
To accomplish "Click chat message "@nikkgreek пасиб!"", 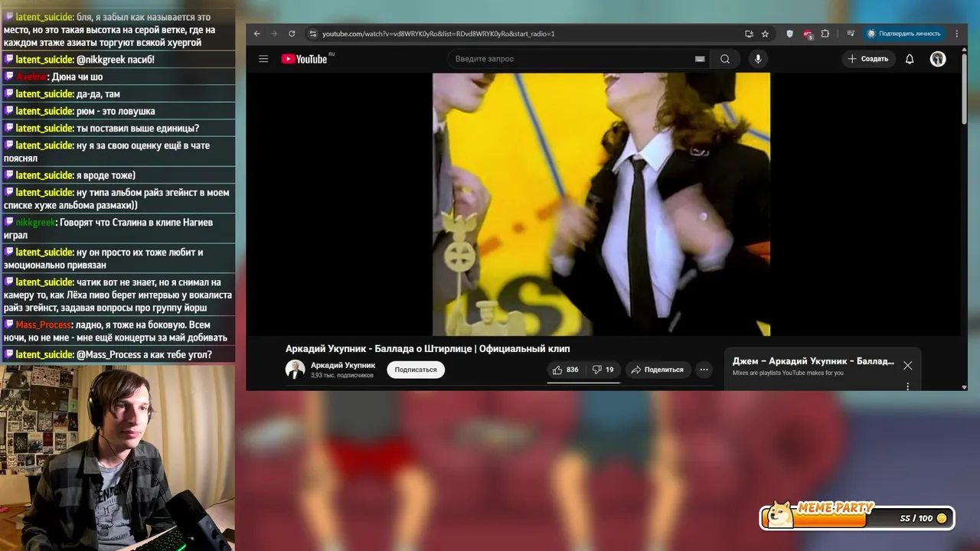I will pos(116,60).
